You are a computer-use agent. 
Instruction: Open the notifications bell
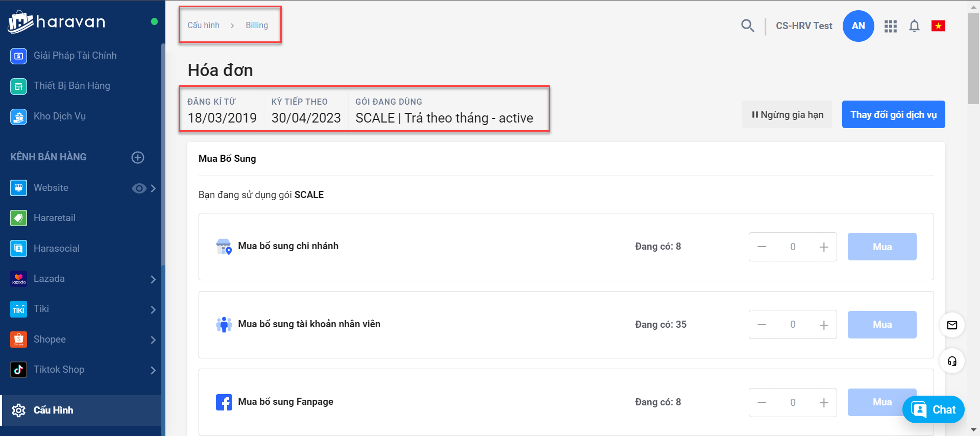[914, 26]
